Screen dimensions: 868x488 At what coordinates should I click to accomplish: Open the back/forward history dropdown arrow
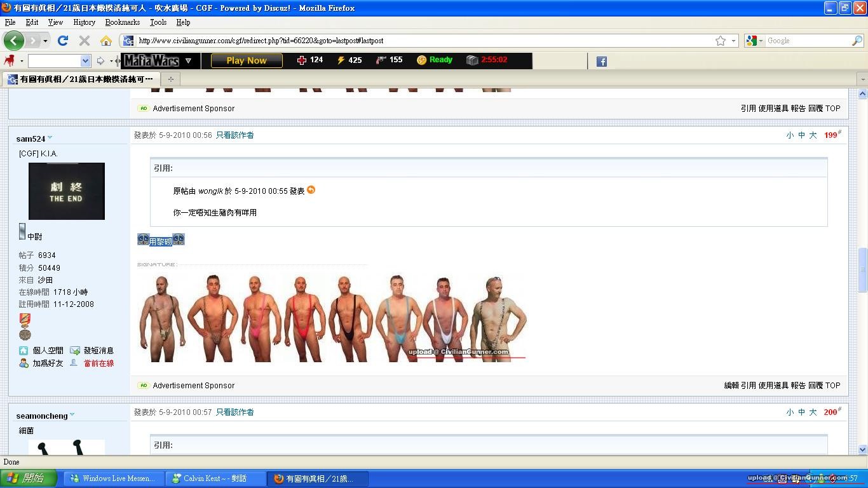pos(45,41)
